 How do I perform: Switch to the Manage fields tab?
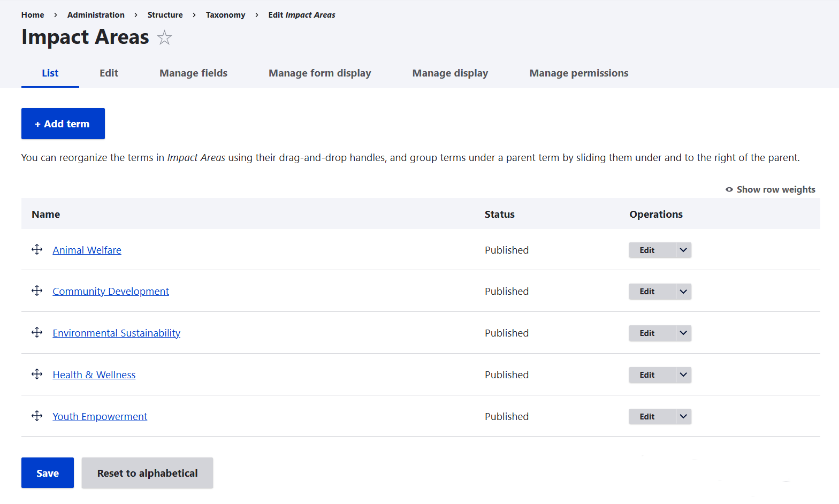[193, 73]
